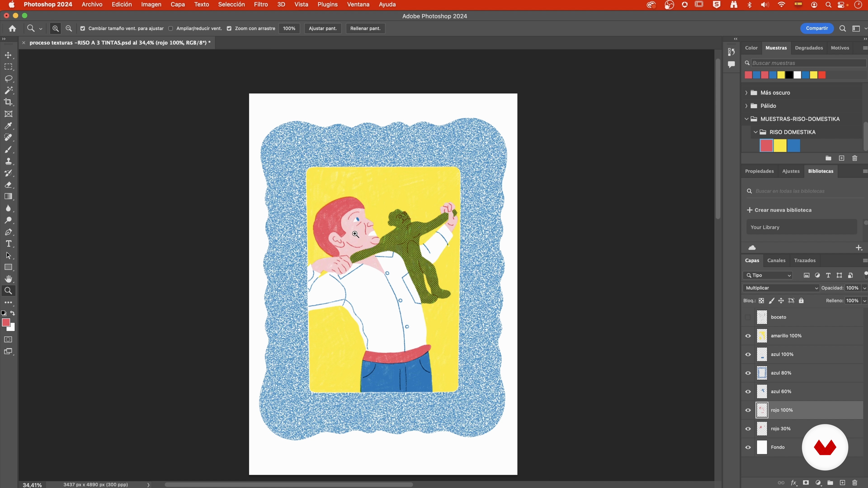The height and width of the screenshot is (488, 868).
Task: Select the Eraser tool
Action: click(8, 185)
